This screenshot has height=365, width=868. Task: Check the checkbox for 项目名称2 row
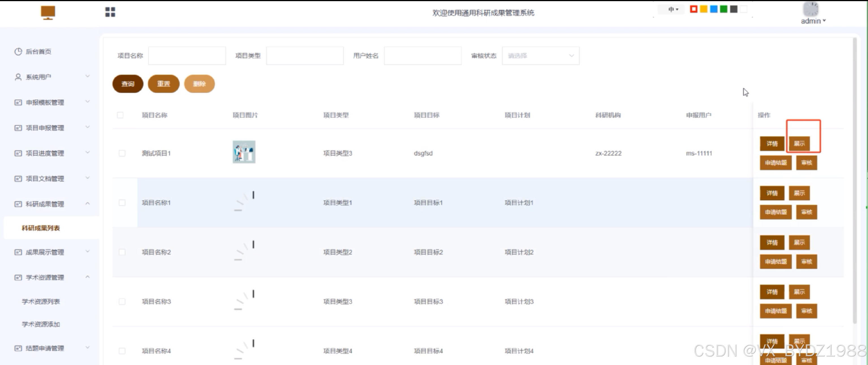(x=122, y=252)
